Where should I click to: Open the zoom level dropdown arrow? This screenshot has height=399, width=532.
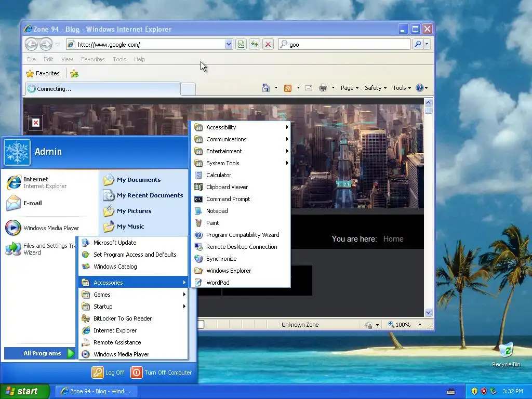420,325
